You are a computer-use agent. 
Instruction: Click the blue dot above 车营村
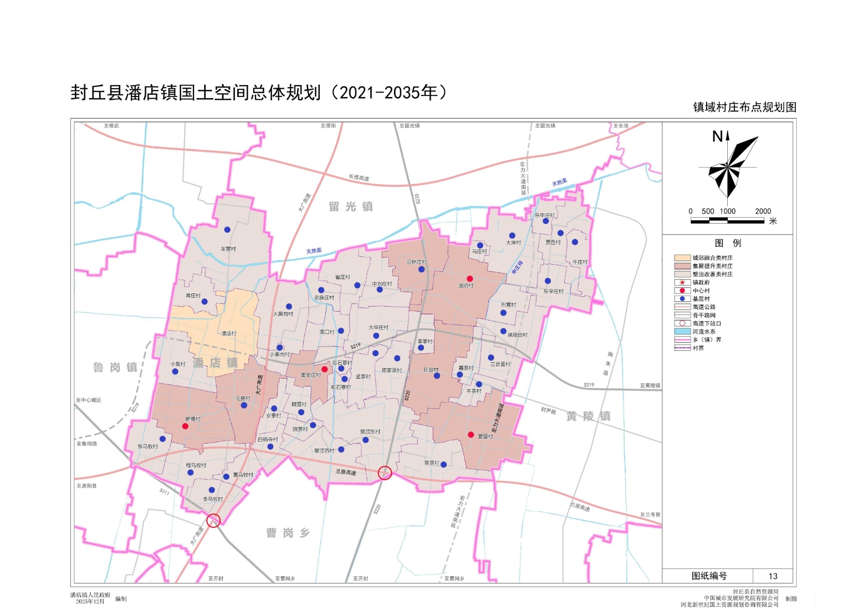click(x=227, y=230)
